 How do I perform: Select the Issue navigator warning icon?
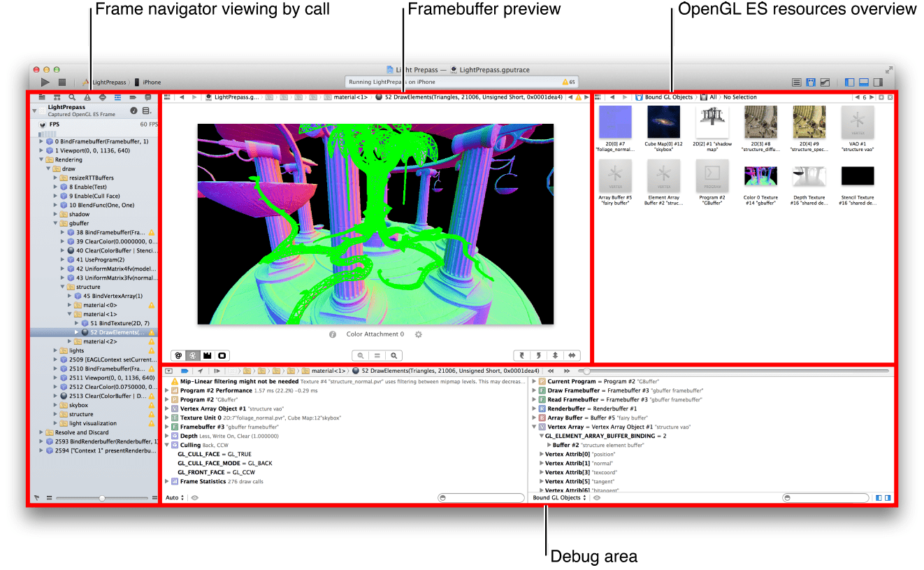(x=87, y=98)
